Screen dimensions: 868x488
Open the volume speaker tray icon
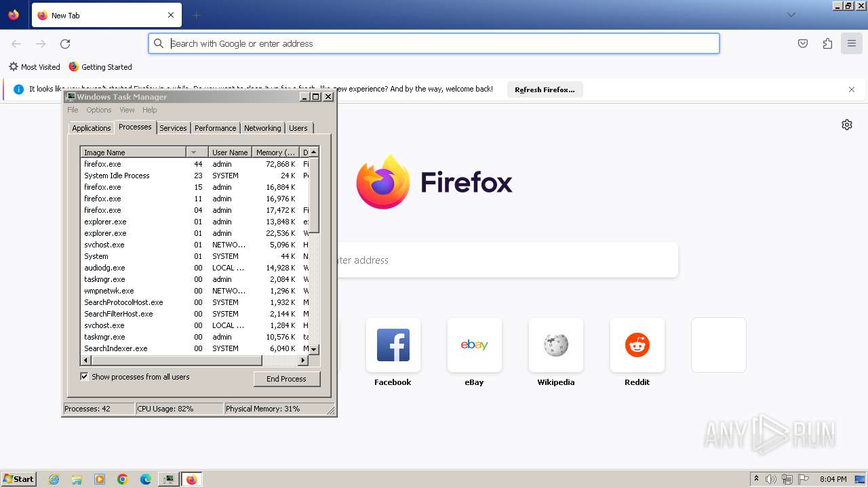tap(771, 479)
